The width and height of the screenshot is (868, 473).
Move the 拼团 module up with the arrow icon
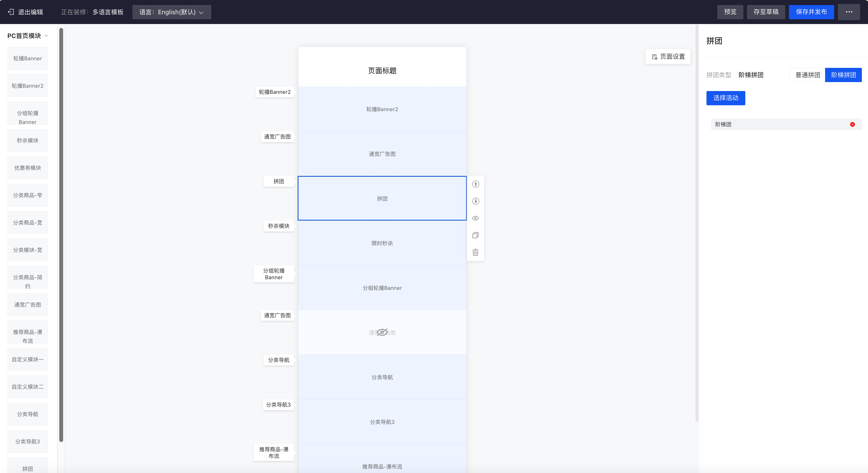point(475,184)
